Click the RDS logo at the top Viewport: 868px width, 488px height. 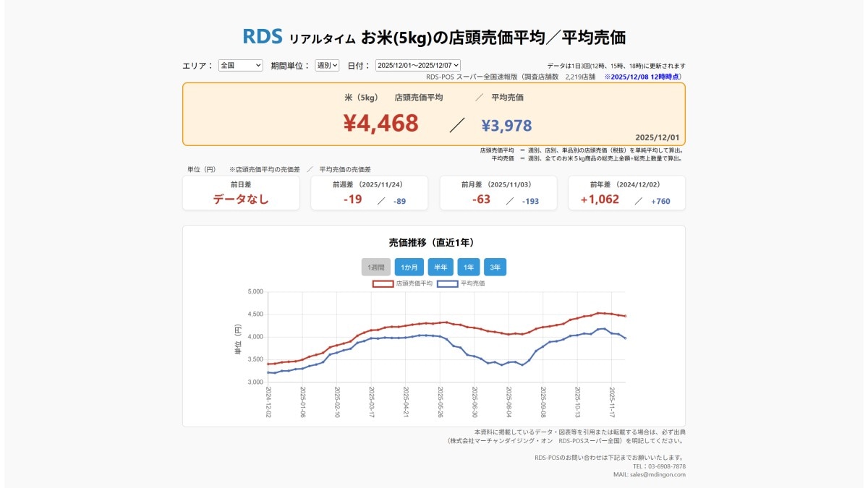point(263,33)
